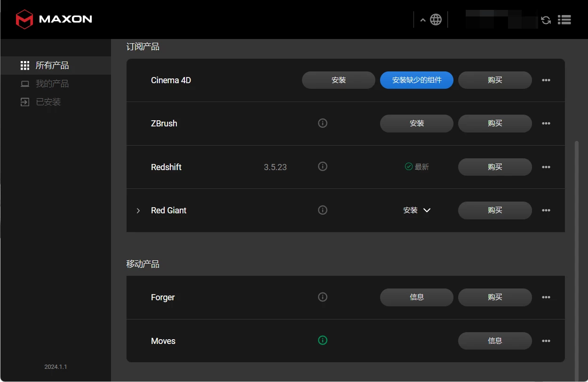Open the Forger three-dot menu
588x382 pixels.
click(x=546, y=297)
